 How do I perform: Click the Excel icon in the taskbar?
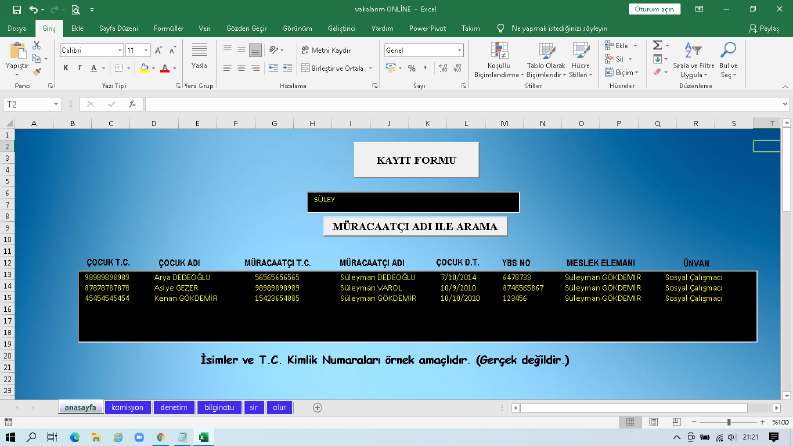pos(204,437)
